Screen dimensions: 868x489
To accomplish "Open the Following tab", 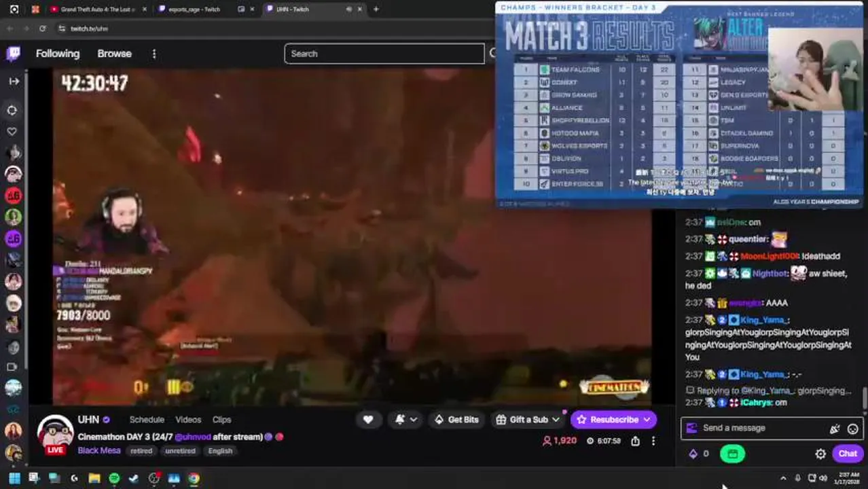I will [x=58, y=54].
